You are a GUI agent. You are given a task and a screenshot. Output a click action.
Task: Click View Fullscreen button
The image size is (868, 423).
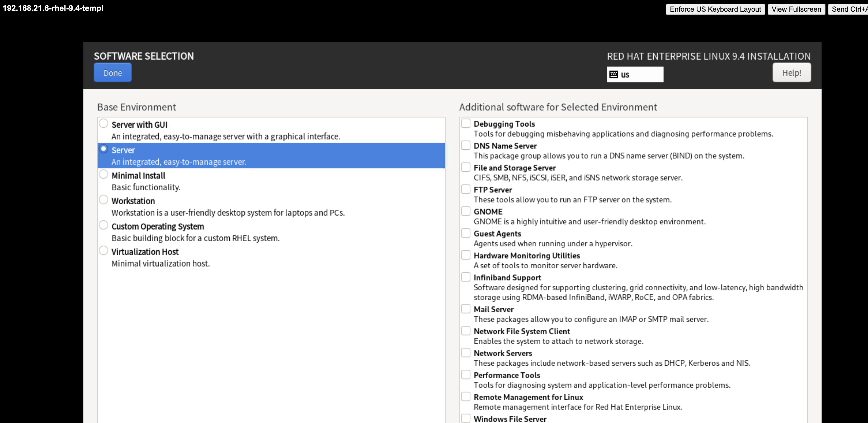tap(796, 9)
